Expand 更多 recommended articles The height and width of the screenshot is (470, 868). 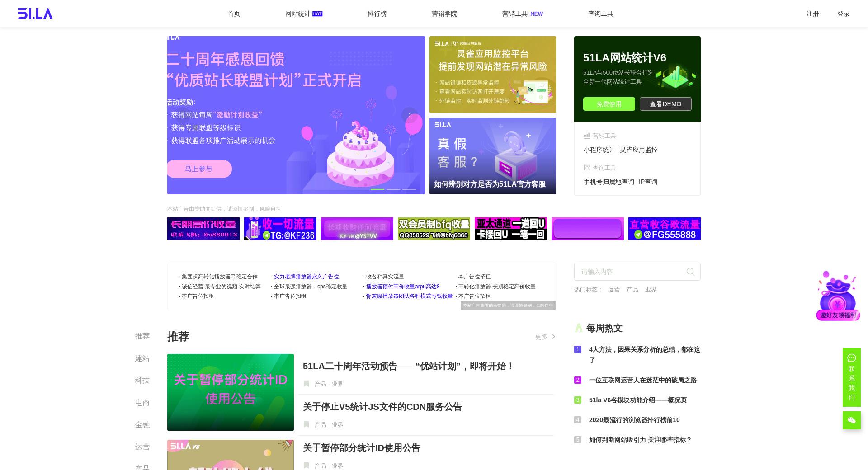tap(545, 337)
